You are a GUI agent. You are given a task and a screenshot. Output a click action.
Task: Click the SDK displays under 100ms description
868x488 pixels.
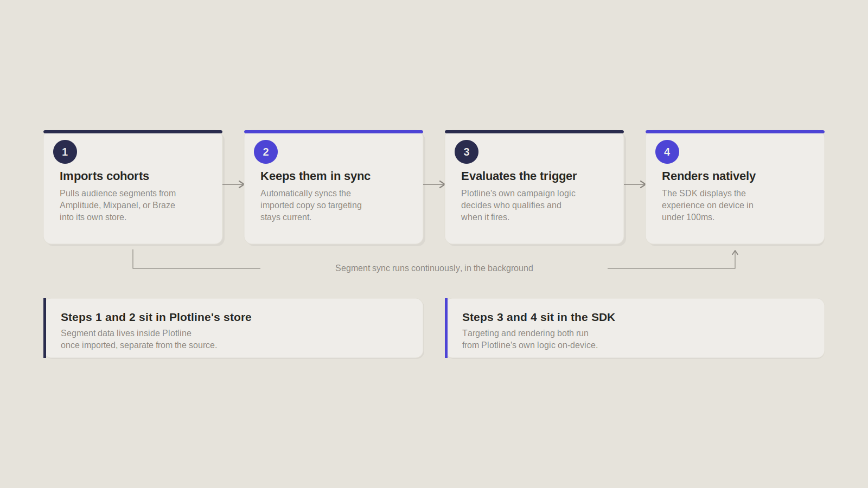[707, 205]
